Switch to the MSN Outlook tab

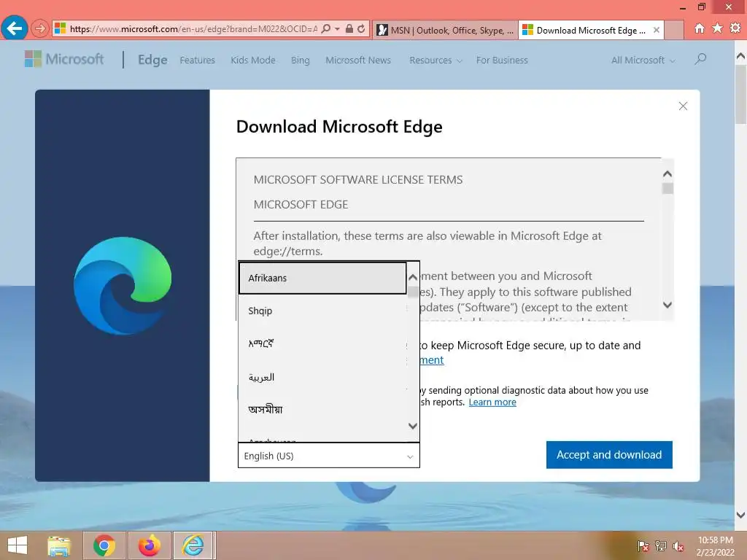click(445, 30)
